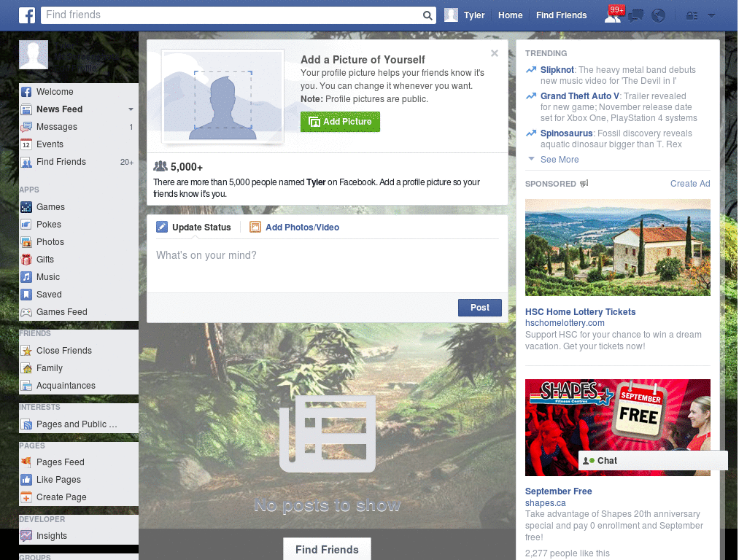Open the Games app icon
Image resolution: width=747 pixels, height=560 pixels.
pos(26,207)
